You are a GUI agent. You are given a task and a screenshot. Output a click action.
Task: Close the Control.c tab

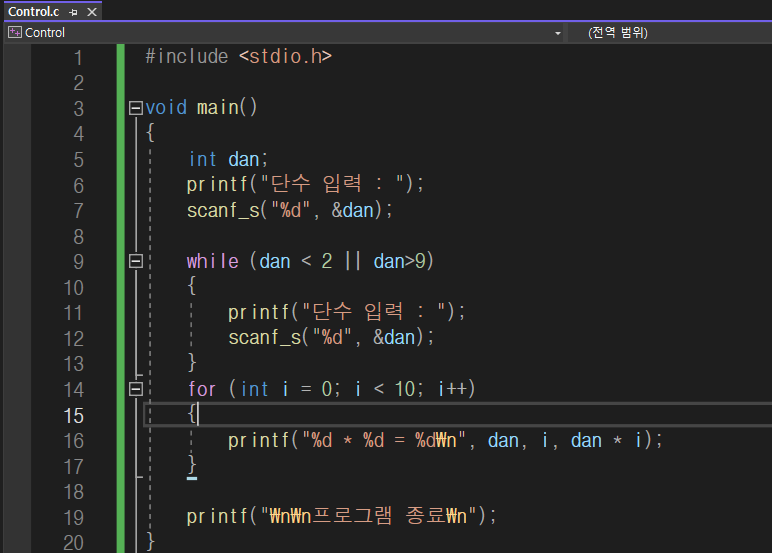pyautogui.click(x=92, y=12)
